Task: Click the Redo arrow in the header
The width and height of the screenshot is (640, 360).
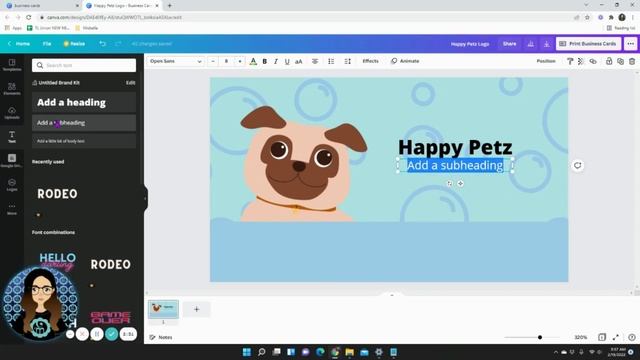Action: pyautogui.click(x=118, y=44)
